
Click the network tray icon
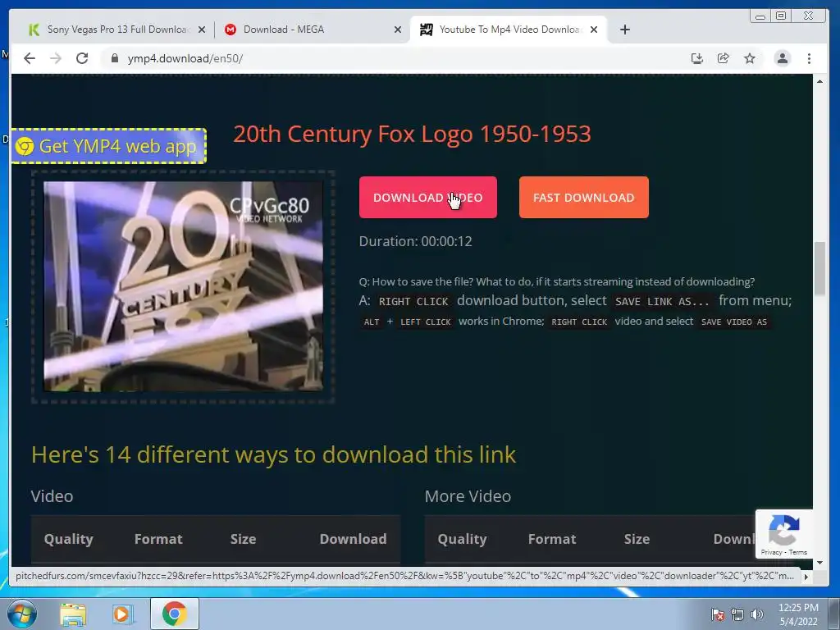coord(737,614)
